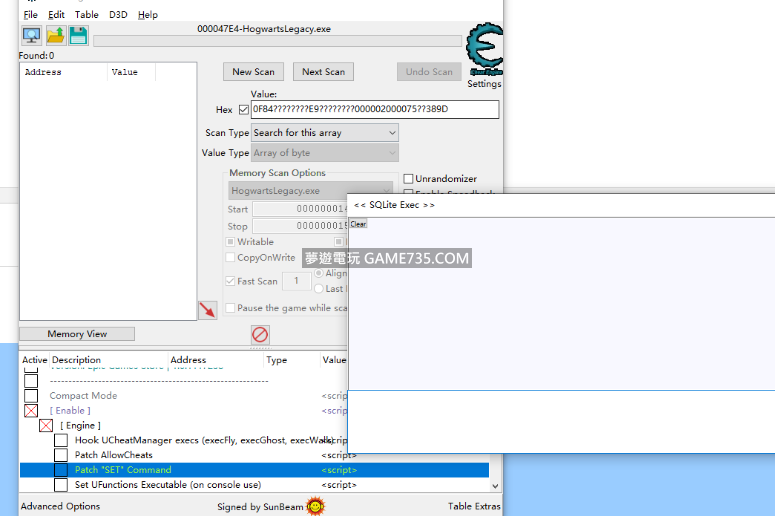Click the Next Scan button
The height and width of the screenshot is (516, 775).
[x=323, y=72]
